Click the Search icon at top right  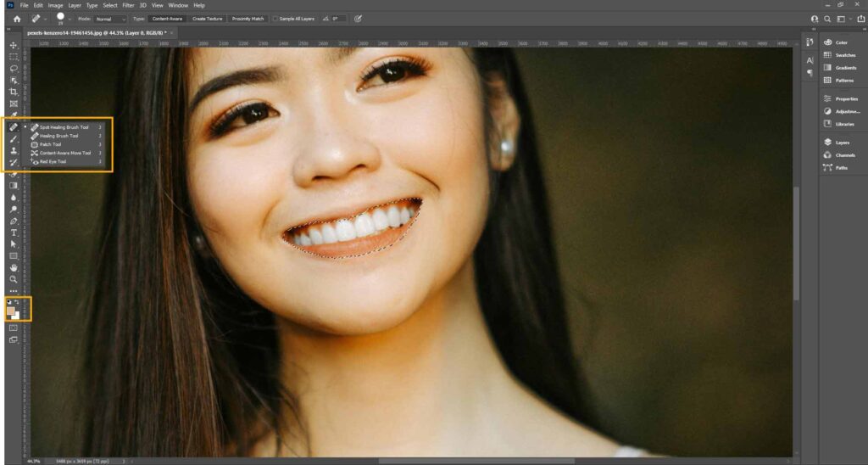pos(827,19)
